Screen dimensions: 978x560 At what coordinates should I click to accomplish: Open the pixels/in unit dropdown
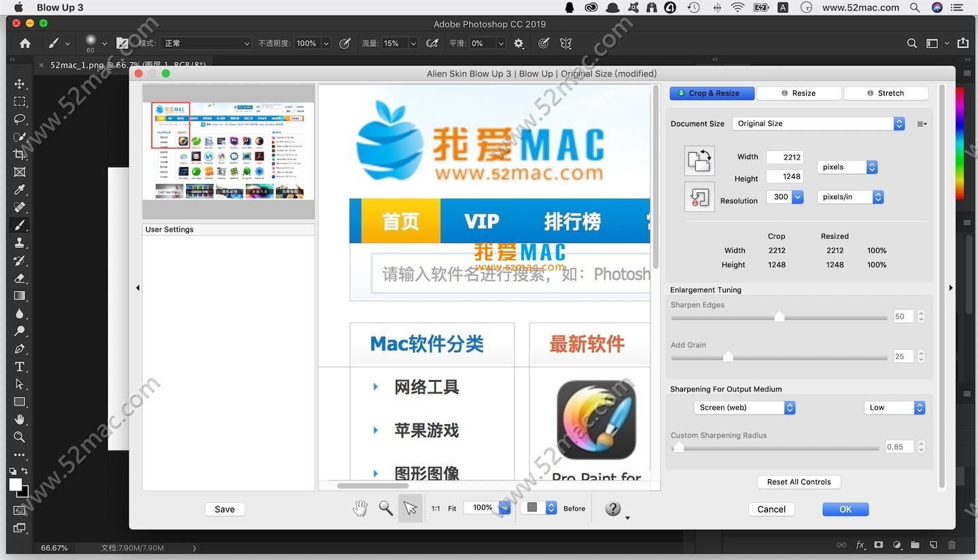[x=850, y=197]
